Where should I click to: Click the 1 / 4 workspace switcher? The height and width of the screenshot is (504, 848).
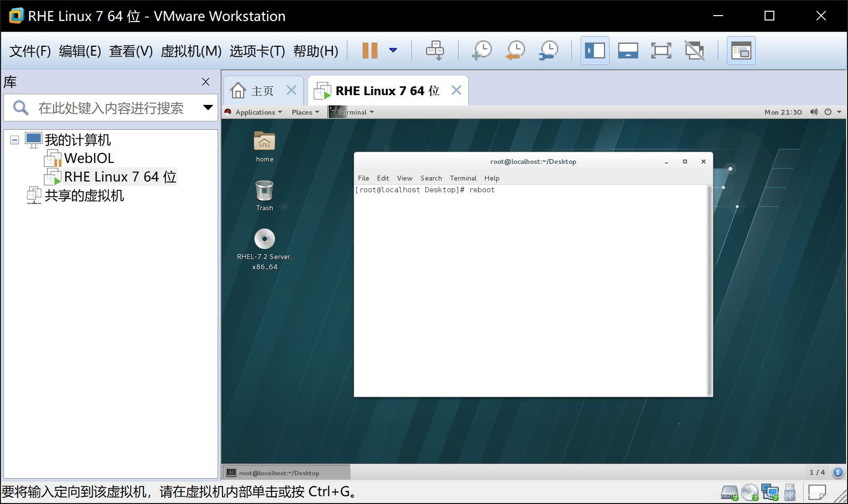click(x=817, y=472)
